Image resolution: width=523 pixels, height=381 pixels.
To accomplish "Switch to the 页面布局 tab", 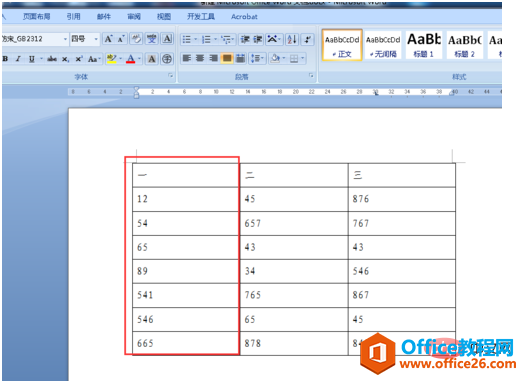I will click(x=36, y=16).
